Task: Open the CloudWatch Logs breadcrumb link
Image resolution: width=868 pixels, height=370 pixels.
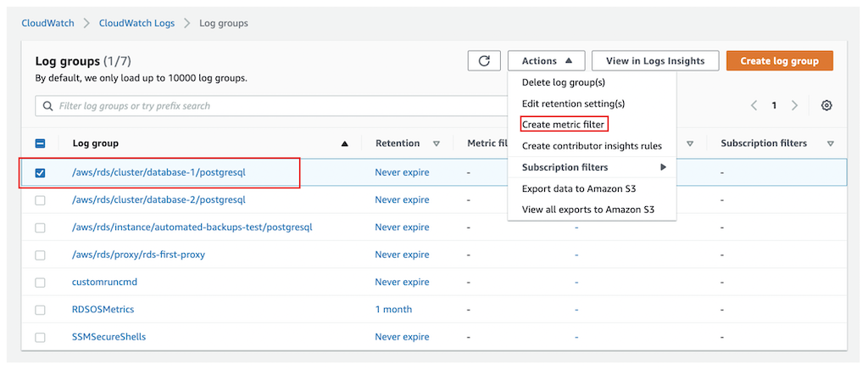Action: 136,23
